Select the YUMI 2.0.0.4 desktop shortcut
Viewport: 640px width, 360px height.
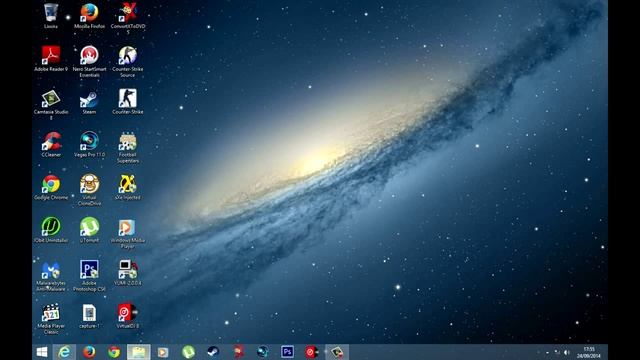128,273
